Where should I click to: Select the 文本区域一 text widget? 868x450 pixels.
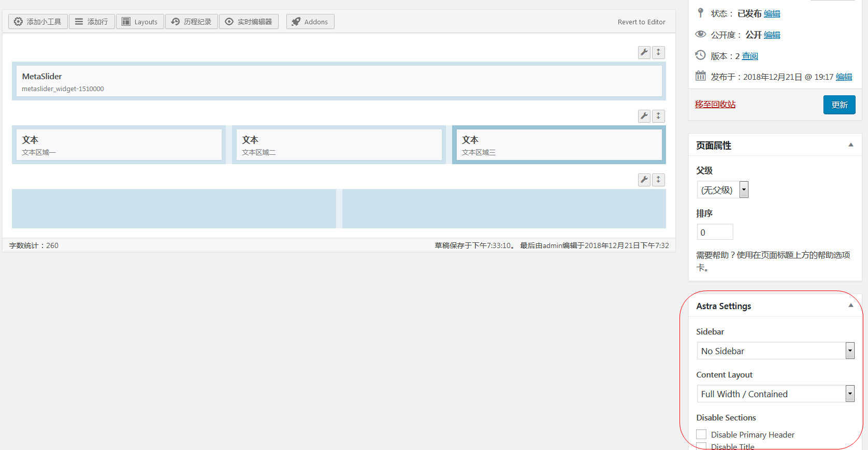click(x=119, y=145)
